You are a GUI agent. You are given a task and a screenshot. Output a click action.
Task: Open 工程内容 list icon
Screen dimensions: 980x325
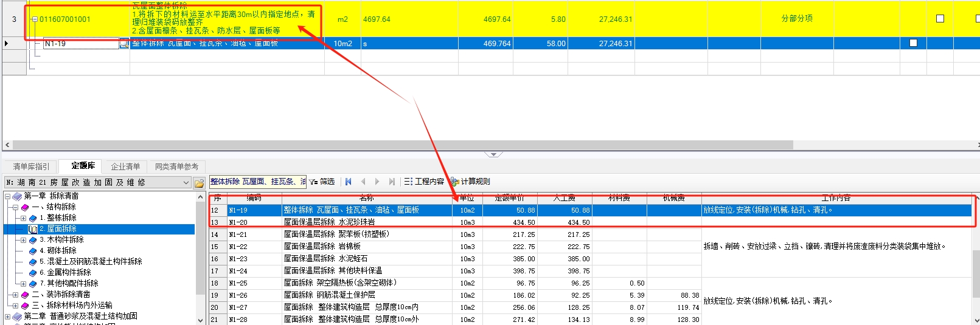click(x=408, y=182)
